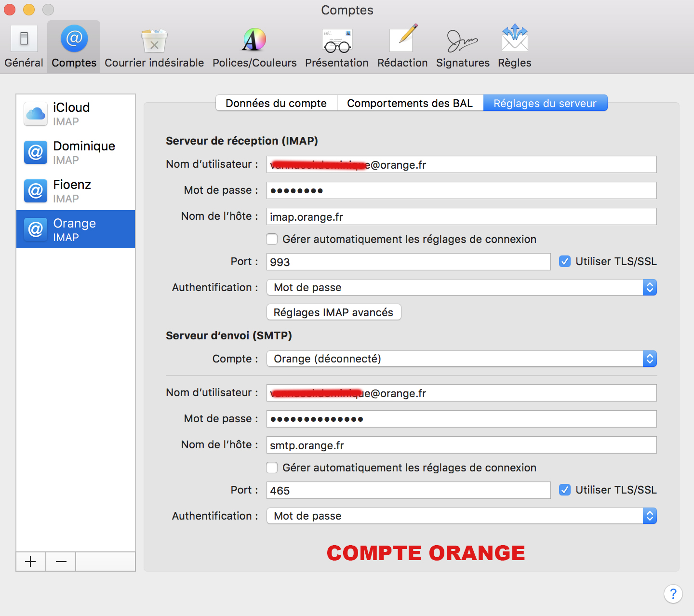Open the Général preferences pane
The height and width of the screenshot is (616, 694).
24,47
